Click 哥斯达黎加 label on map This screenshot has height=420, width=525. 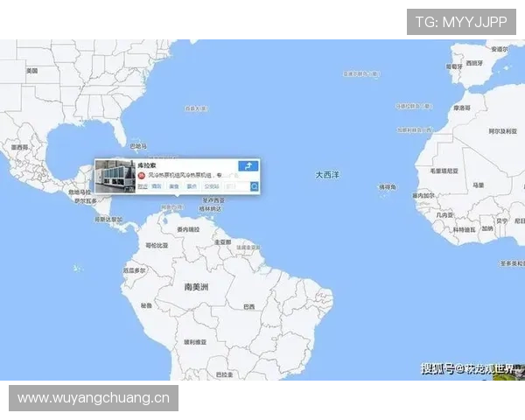[108, 220]
